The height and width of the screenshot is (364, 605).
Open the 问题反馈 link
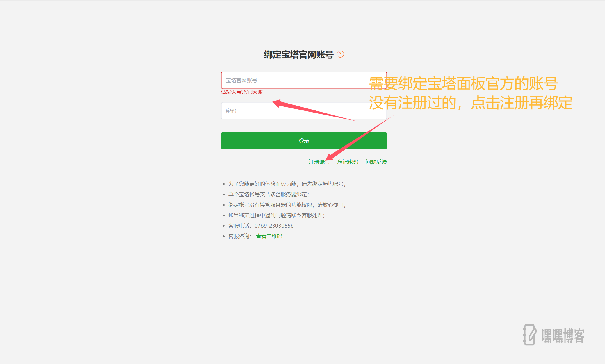(x=376, y=162)
